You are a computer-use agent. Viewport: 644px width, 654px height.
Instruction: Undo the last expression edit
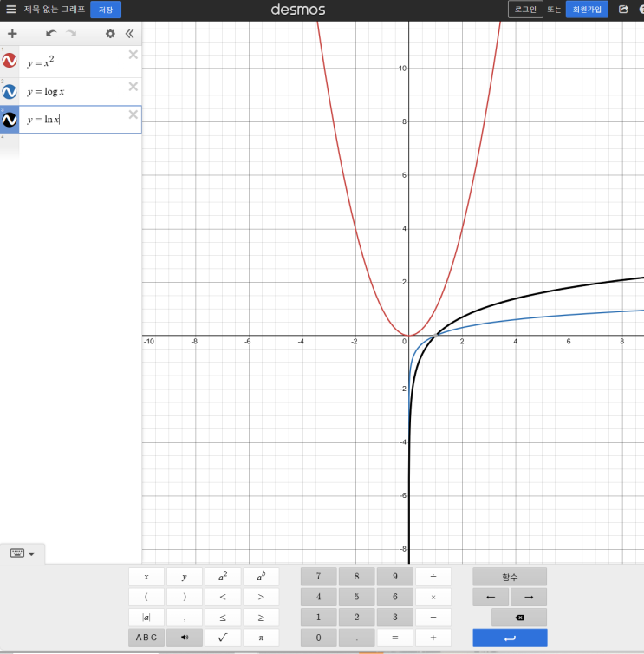(51, 34)
